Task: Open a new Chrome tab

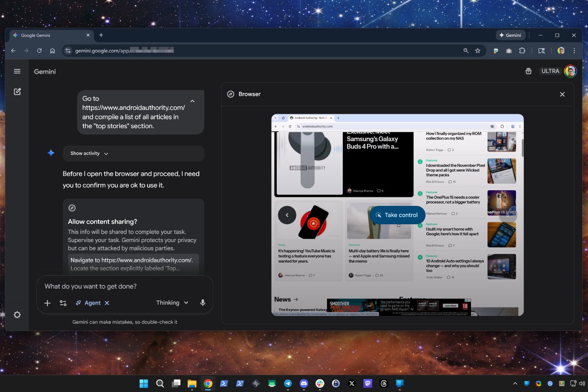Action: [101, 35]
